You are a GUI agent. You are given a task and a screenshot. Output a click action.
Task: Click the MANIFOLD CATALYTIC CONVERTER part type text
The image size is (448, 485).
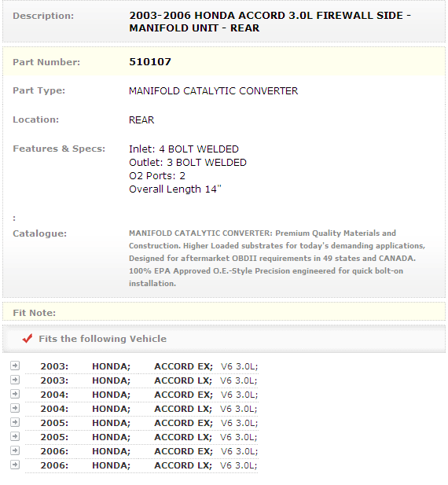coord(213,91)
